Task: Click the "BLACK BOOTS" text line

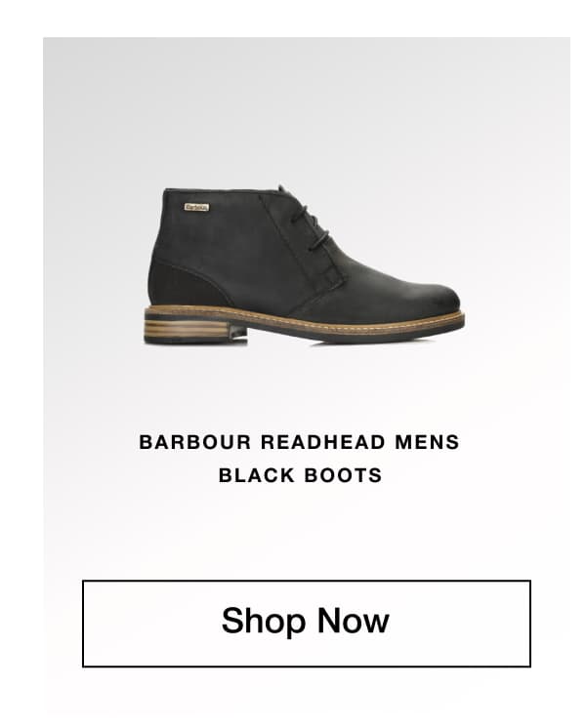Action: tap(300, 475)
